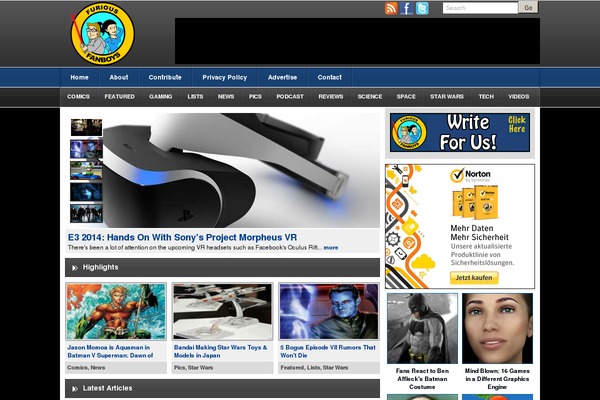Select the TECH category tab
Image resolution: width=600 pixels, height=400 pixels.
[486, 97]
